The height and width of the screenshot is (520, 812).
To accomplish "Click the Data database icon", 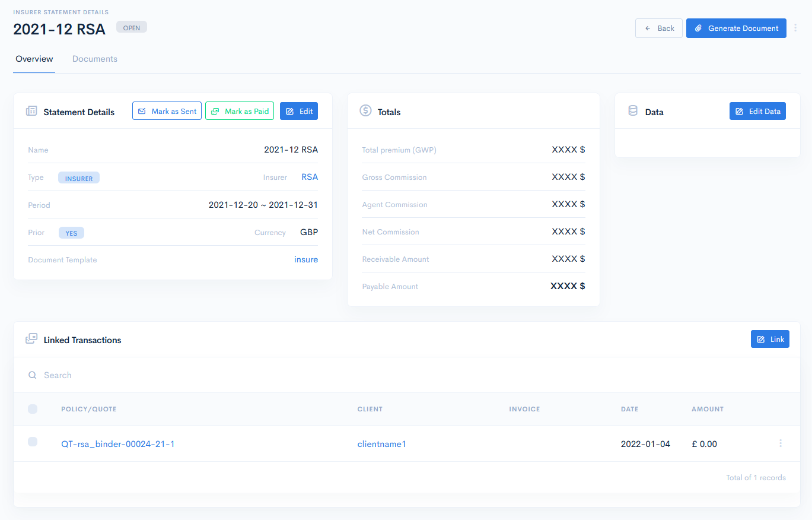I will [633, 111].
